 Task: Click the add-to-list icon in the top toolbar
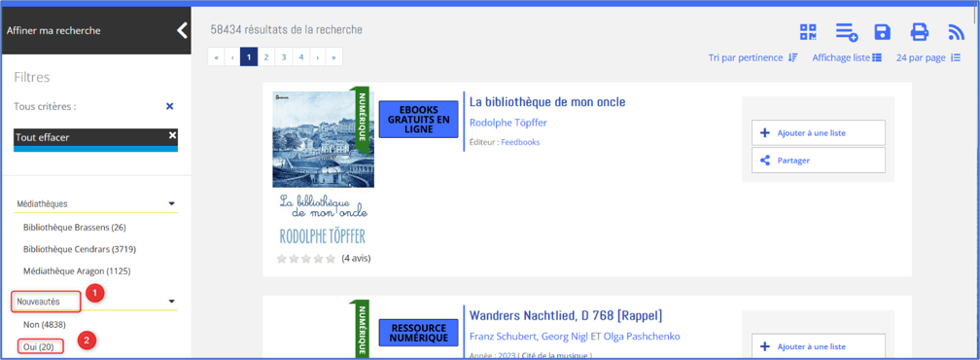847,32
